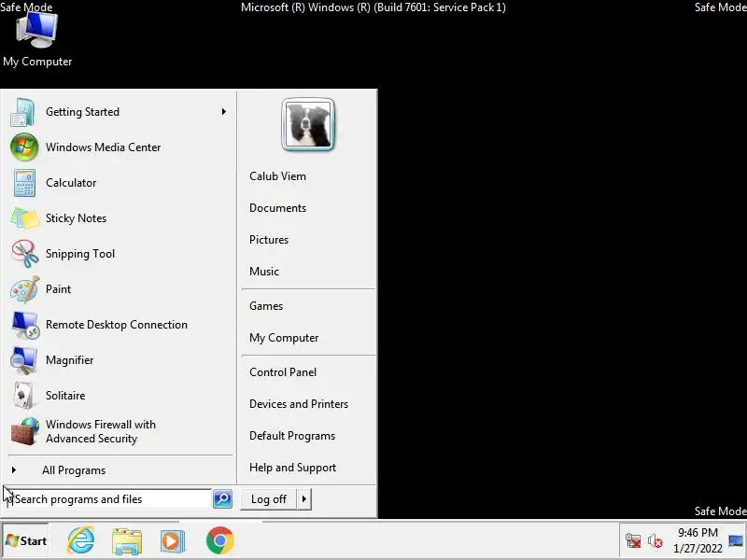Click the Sticky Notes label

[x=76, y=218]
